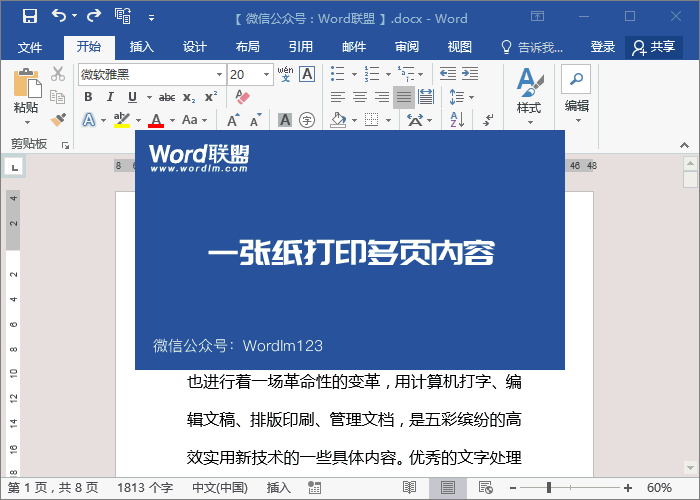The height and width of the screenshot is (500, 700).
Task: Toggle subscript formatting
Action: (189, 97)
